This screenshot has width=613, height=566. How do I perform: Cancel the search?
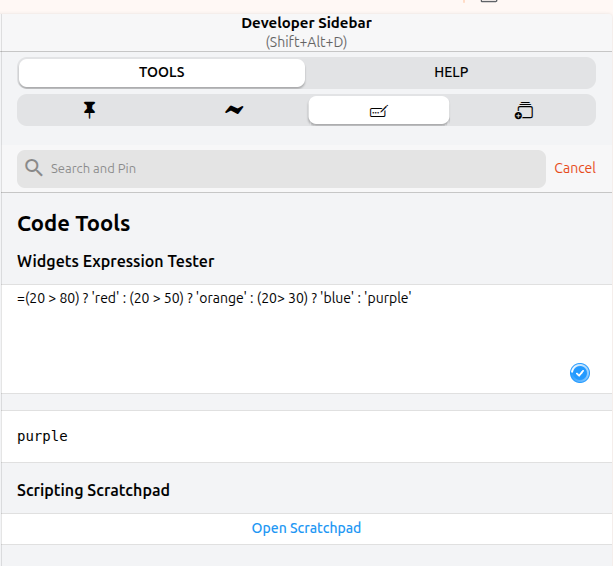(x=575, y=169)
